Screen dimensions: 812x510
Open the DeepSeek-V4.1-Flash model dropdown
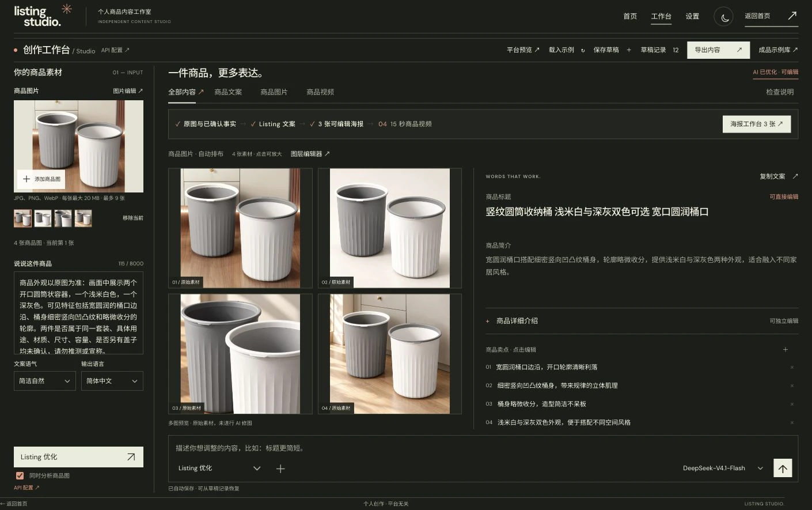(x=723, y=469)
